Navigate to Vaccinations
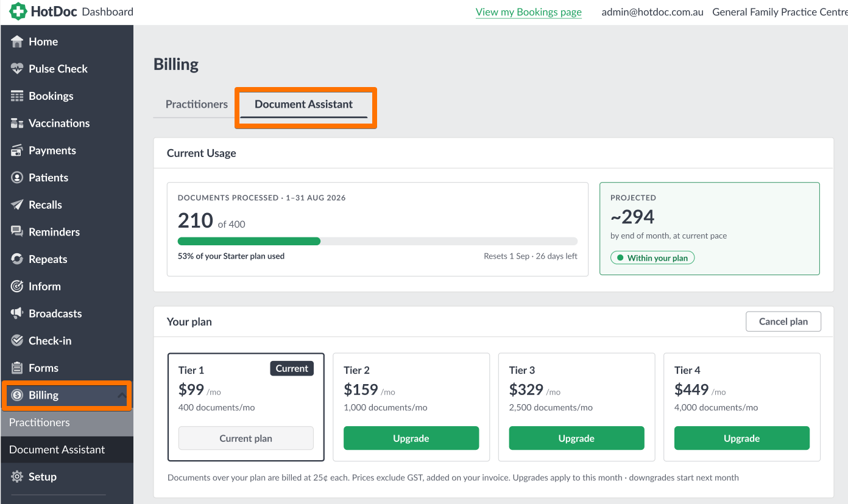 coord(66,124)
